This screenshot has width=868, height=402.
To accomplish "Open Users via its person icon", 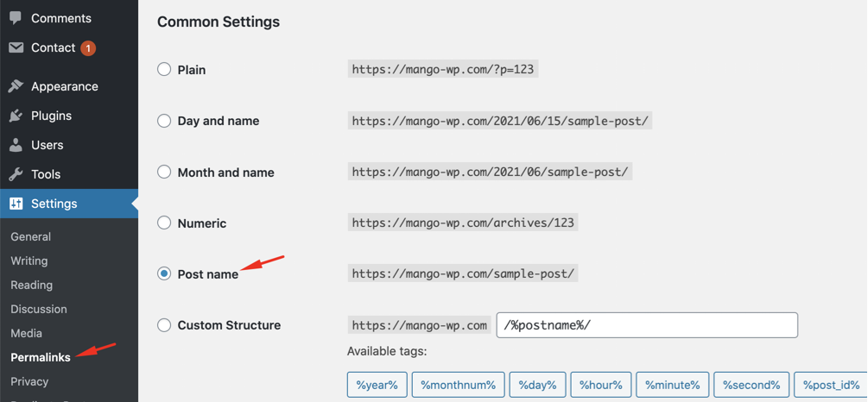I will click(x=16, y=145).
